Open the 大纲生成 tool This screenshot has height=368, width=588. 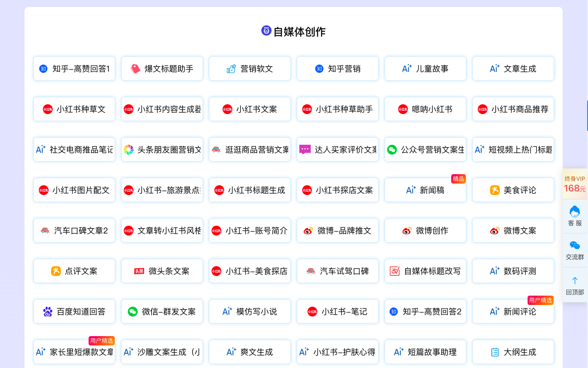tap(513, 352)
